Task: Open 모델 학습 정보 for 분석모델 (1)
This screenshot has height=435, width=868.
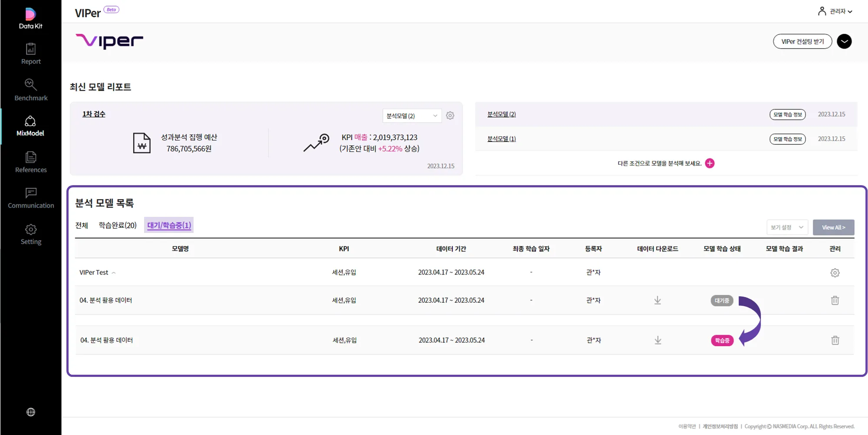Action: click(x=788, y=139)
